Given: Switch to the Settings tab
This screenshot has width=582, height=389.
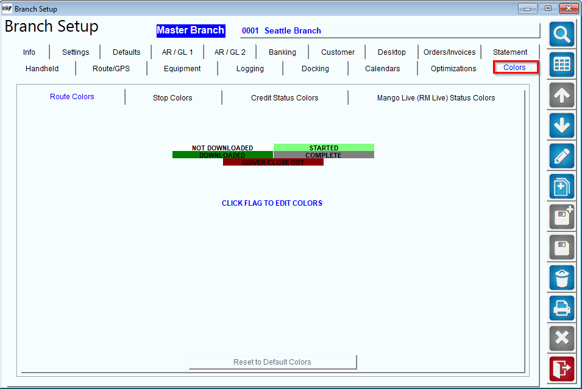Looking at the screenshot, I should [x=75, y=52].
